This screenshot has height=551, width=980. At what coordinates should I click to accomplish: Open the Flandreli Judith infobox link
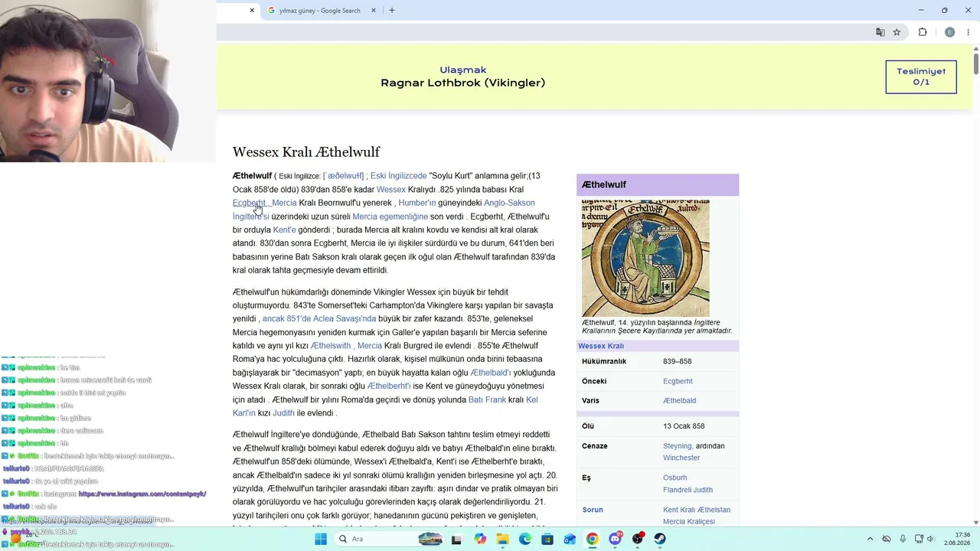click(x=688, y=490)
